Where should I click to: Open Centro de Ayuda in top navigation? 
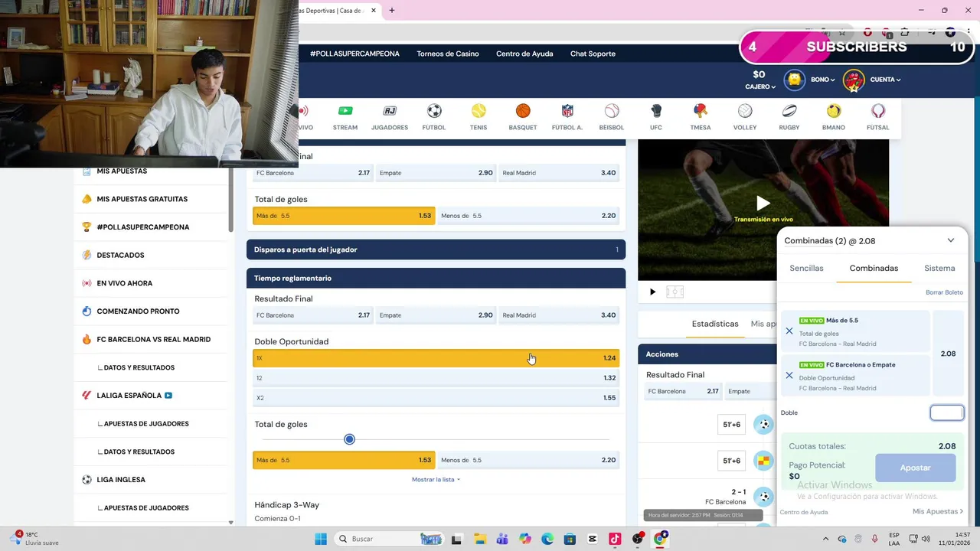(x=524, y=54)
